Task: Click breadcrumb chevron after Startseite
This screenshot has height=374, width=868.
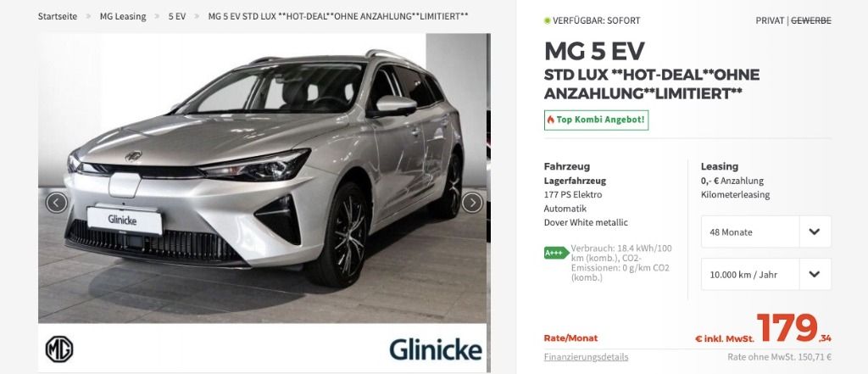Action: (x=88, y=17)
